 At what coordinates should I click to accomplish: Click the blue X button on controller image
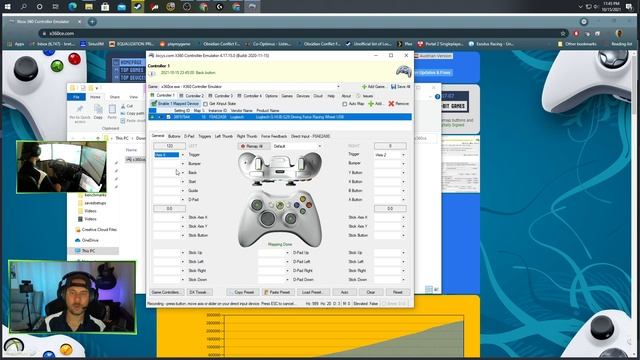click(297, 205)
